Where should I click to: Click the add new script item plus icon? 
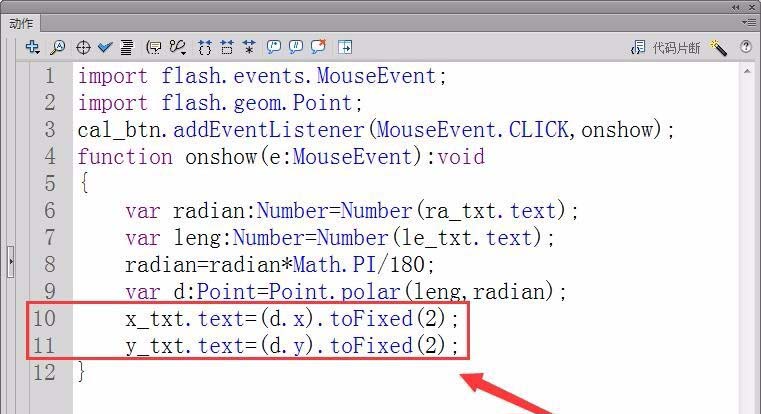click(x=33, y=47)
